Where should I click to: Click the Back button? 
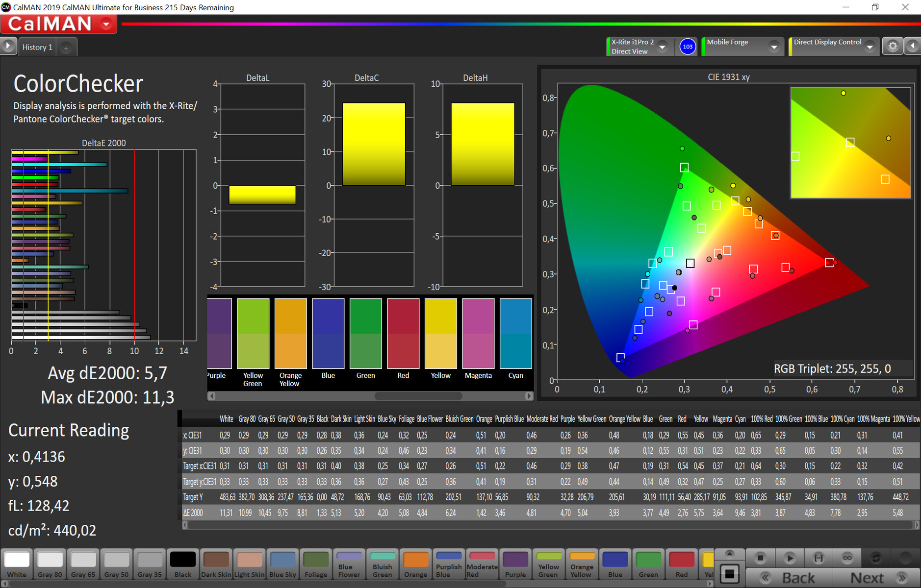coord(790,578)
